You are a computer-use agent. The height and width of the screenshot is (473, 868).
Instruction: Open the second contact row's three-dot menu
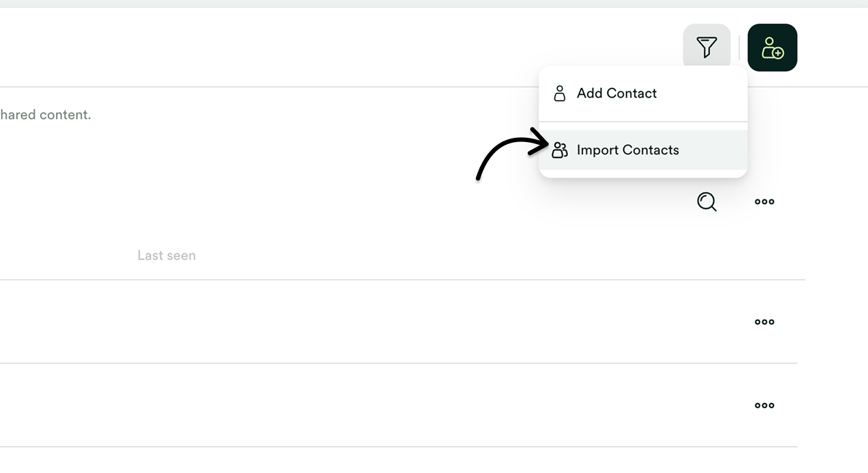click(x=764, y=405)
